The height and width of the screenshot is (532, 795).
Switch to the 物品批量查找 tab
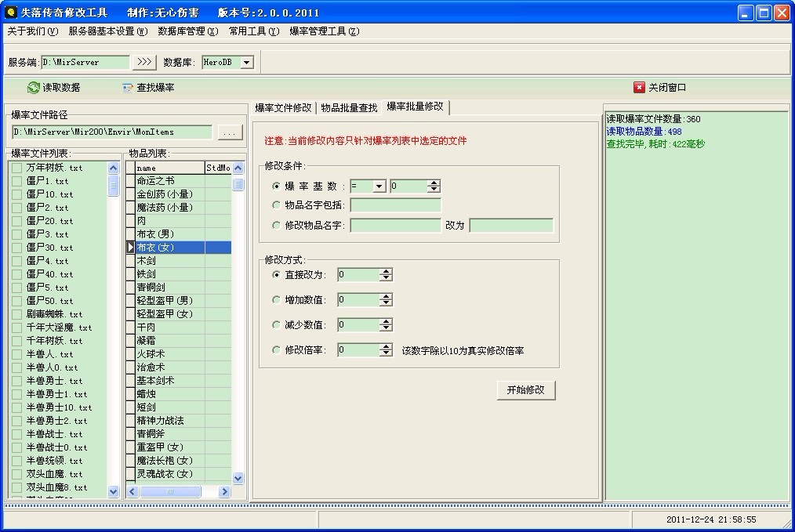(349, 107)
